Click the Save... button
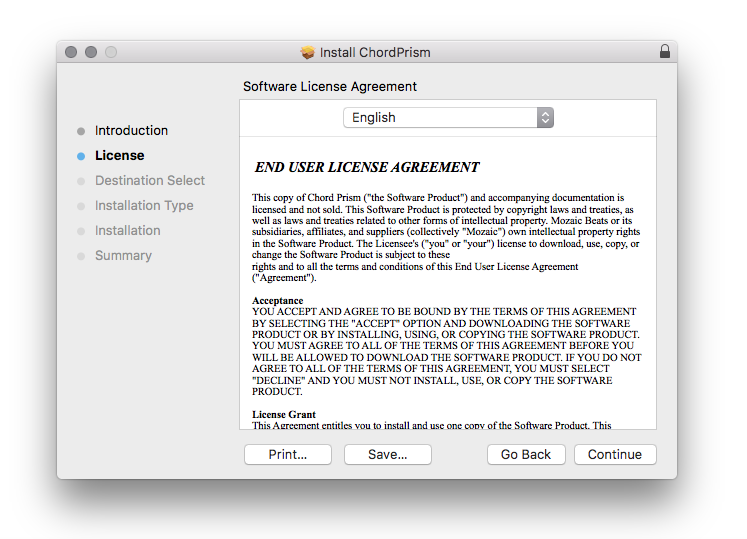 click(x=388, y=455)
